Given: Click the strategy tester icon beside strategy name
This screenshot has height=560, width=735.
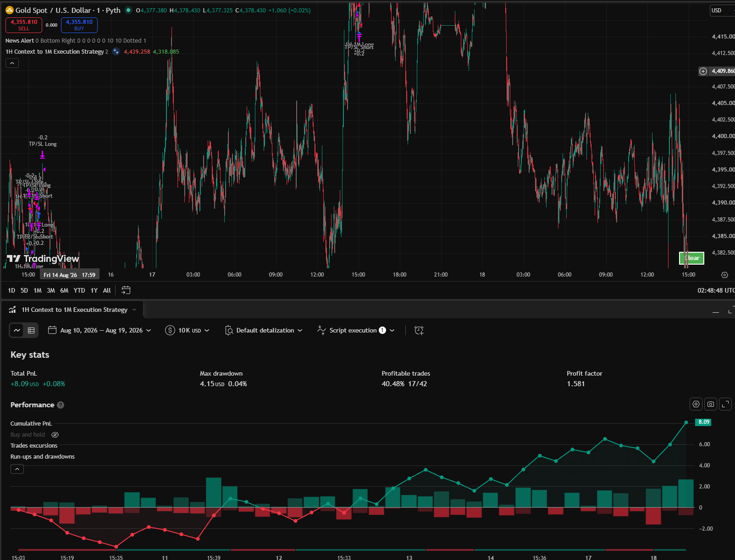Looking at the screenshot, I should tap(12, 310).
